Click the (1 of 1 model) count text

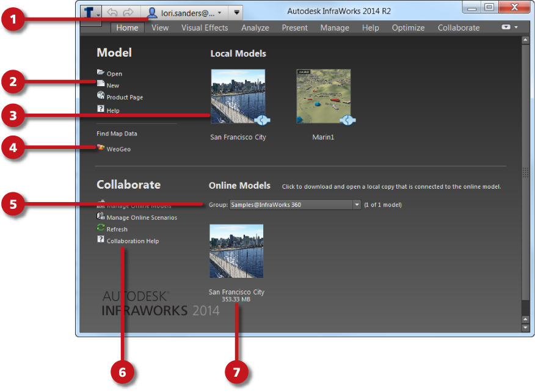[x=383, y=205]
